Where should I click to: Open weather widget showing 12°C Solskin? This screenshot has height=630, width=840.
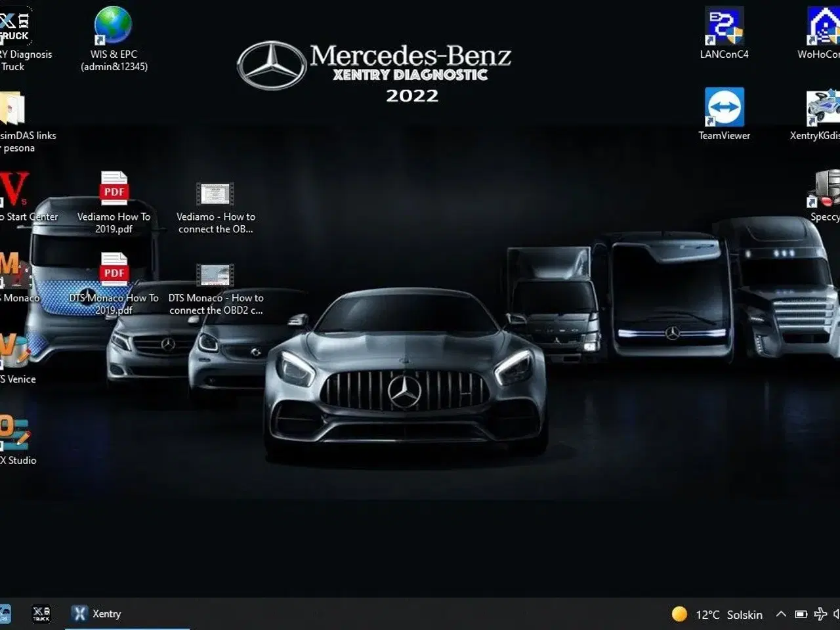point(717,614)
